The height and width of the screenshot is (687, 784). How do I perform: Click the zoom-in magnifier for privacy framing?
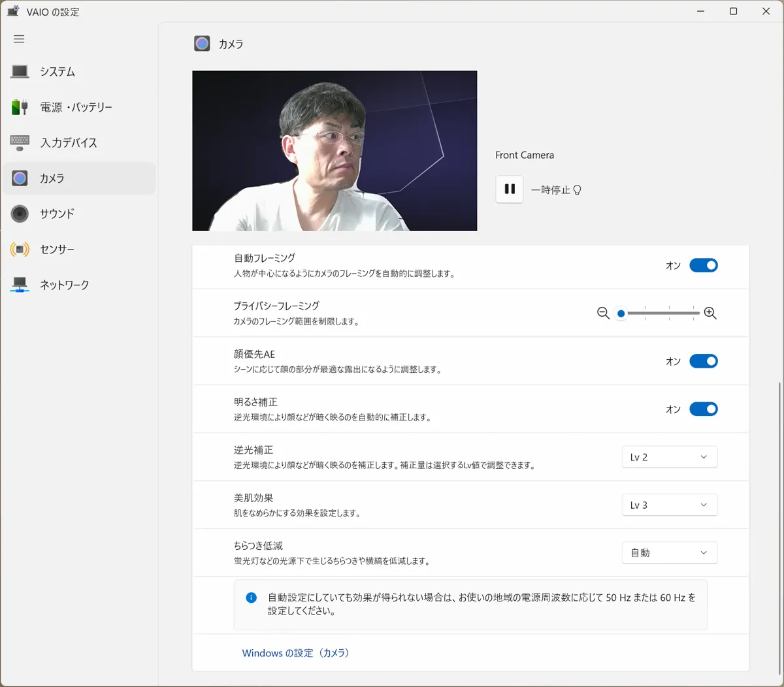710,313
